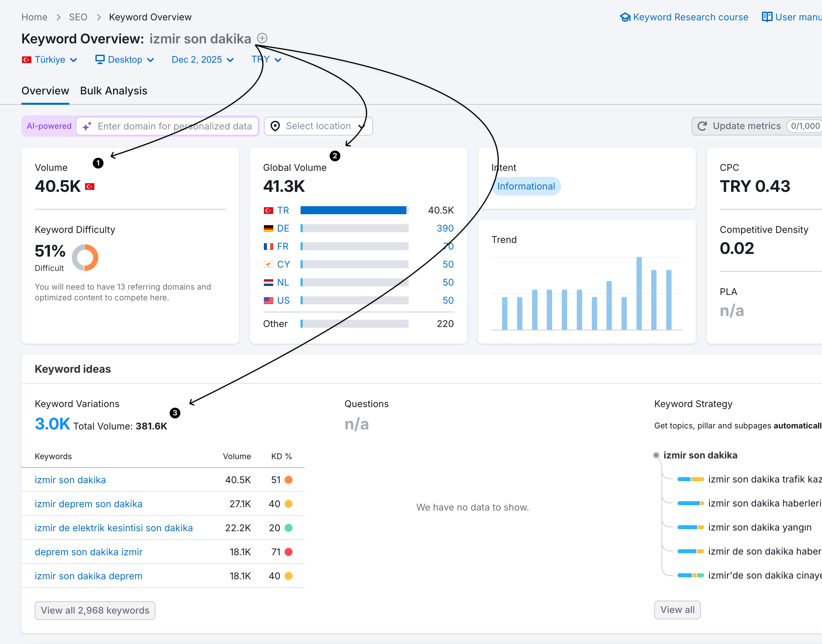This screenshot has height=644, width=822.
Task: Open the Türkiye country dropdown
Action: click(x=50, y=60)
